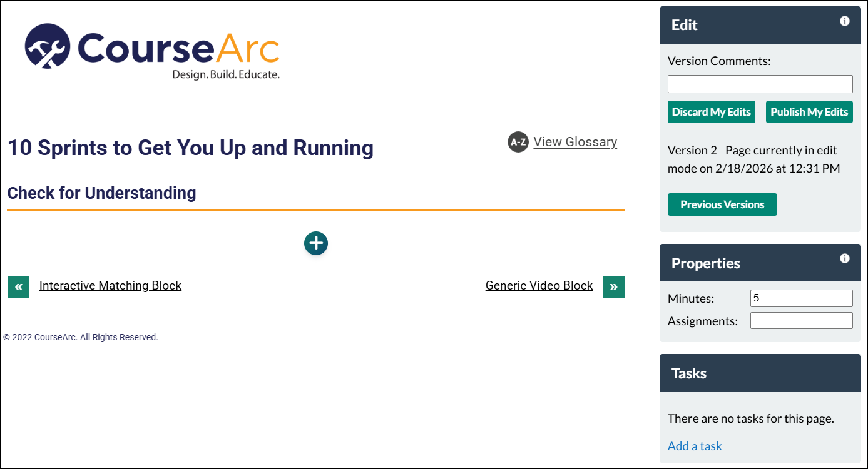Click the wrench and hammer emblem in the logo
Viewport: 868px width, 469px height.
[x=47, y=47]
